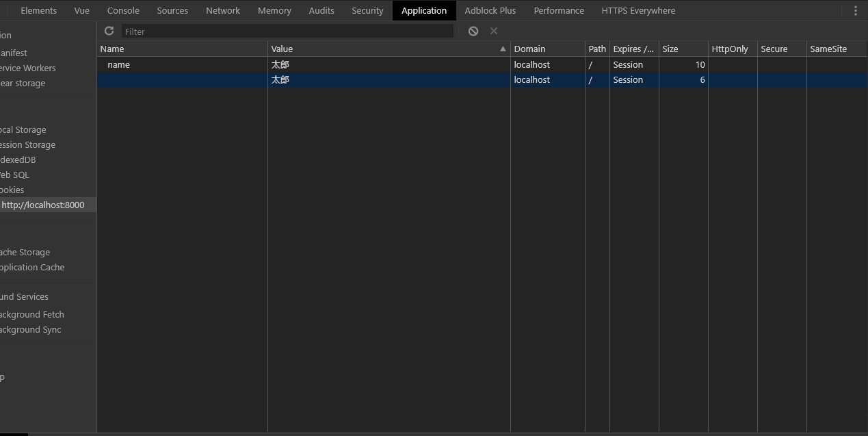This screenshot has height=436, width=868.
Task: Click the HttpOnly column header
Action: click(x=731, y=49)
